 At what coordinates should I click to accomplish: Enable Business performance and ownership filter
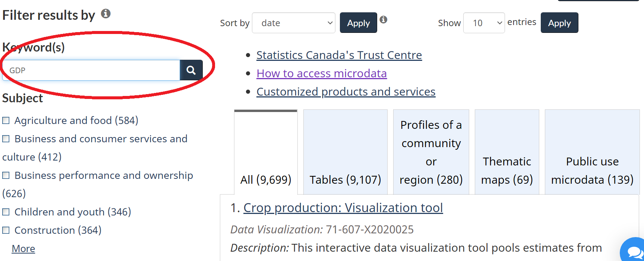(6, 175)
